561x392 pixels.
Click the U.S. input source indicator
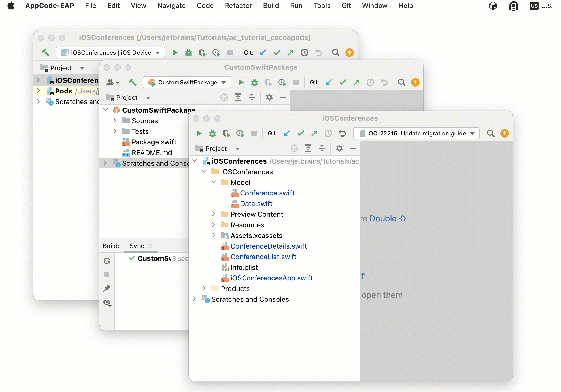[541, 6]
